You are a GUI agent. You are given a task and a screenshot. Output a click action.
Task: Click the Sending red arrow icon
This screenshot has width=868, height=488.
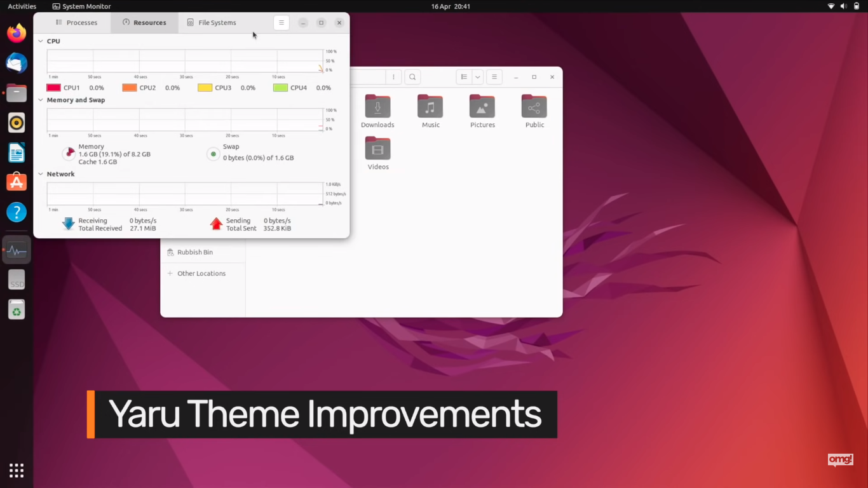coord(216,224)
